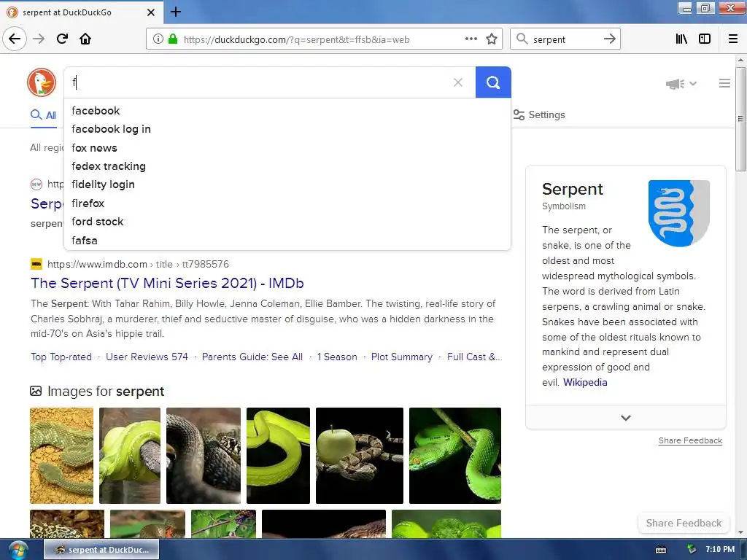Screen dimensions: 747x560
Task: Open Images for serpent heading
Action: [106, 392]
